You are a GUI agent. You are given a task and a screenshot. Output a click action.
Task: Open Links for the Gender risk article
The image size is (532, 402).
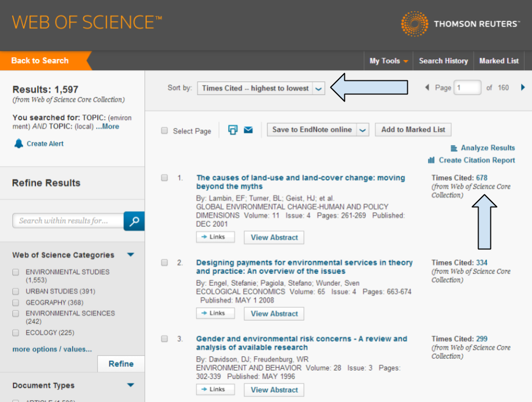pyautogui.click(x=216, y=390)
